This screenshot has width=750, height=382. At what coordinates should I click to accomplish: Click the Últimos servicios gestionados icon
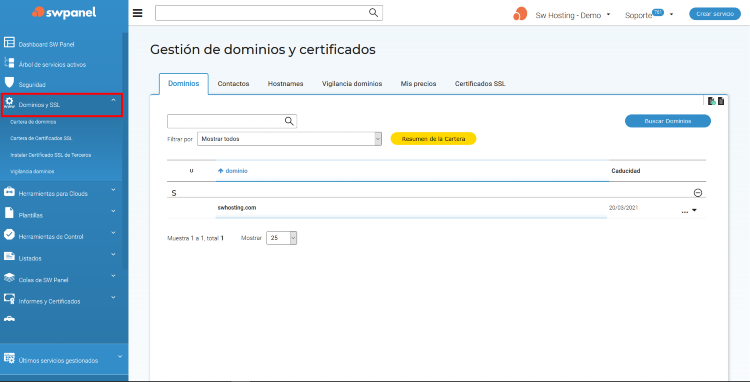(x=9, y=358)
